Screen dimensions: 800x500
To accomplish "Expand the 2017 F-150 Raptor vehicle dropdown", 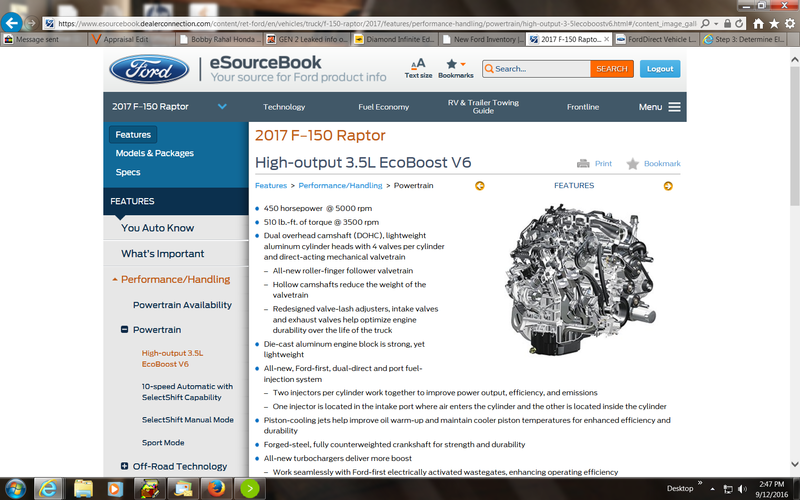I will tap(222, 107).
